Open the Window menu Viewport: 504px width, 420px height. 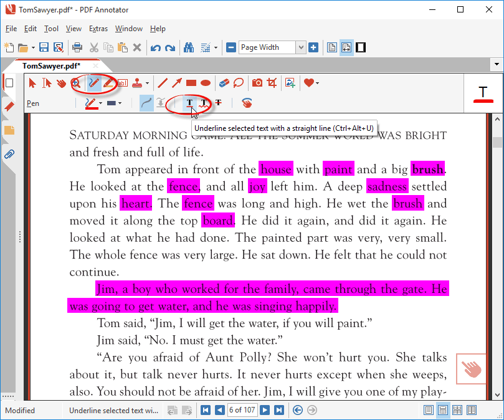pyautogui.click(x=129, y=29)
